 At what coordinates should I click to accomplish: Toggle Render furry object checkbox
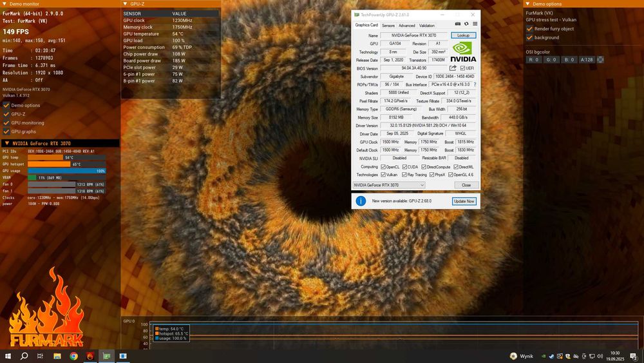pos(529,29)
